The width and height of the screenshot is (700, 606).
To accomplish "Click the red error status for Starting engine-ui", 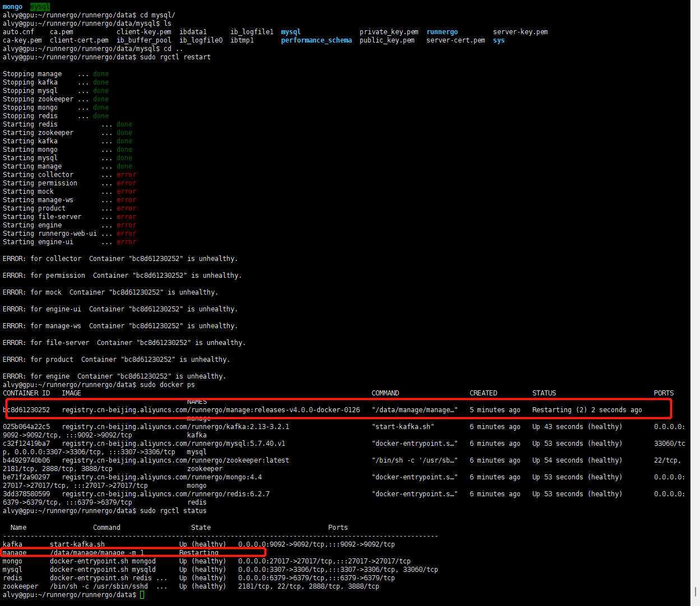I will pos(126,242).
